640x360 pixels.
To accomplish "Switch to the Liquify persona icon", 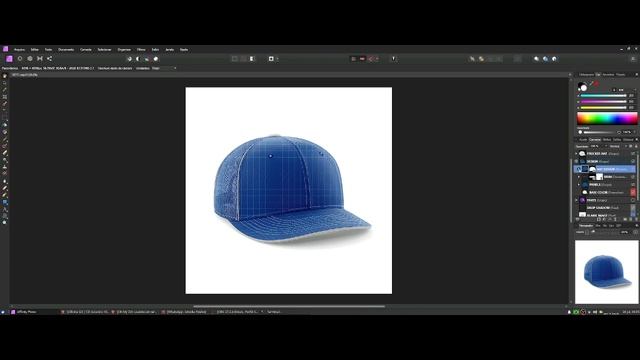I will point(20,59).
